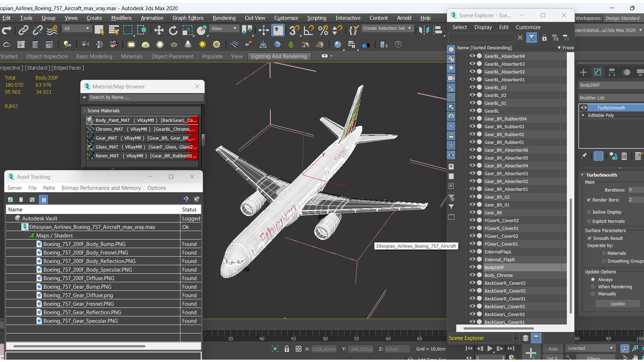Viewport: 644px width, 362px height.
Task: Click the Mirror tool icon
Action: (x=424, y=31)
